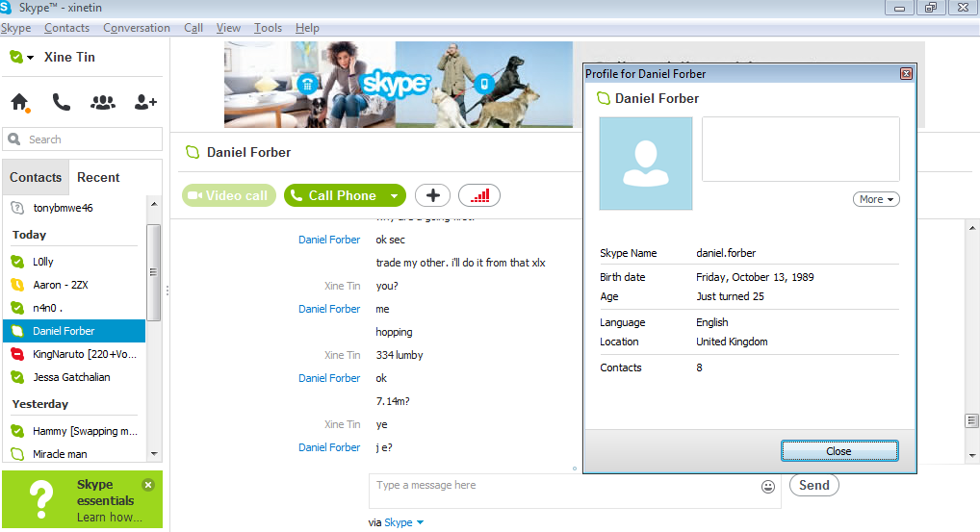Close the Skype essentials banner
The width and height of the screenshot is (980, 532).
[x=148, y=485]
